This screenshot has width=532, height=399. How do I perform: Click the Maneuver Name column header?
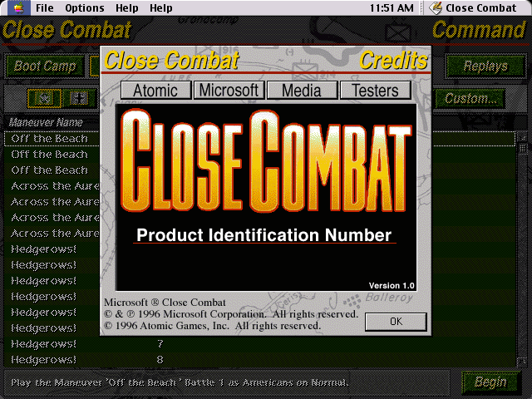46,122
